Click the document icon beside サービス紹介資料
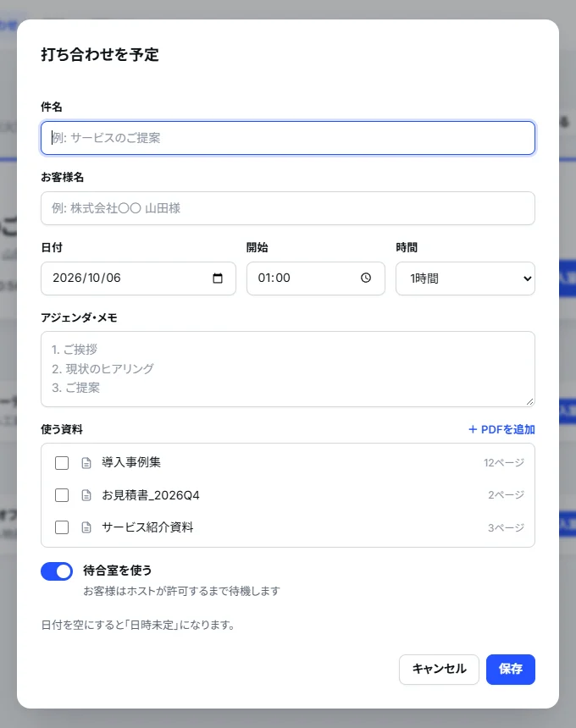This screenshot has height=728, width=576. [x=86, y=527]
